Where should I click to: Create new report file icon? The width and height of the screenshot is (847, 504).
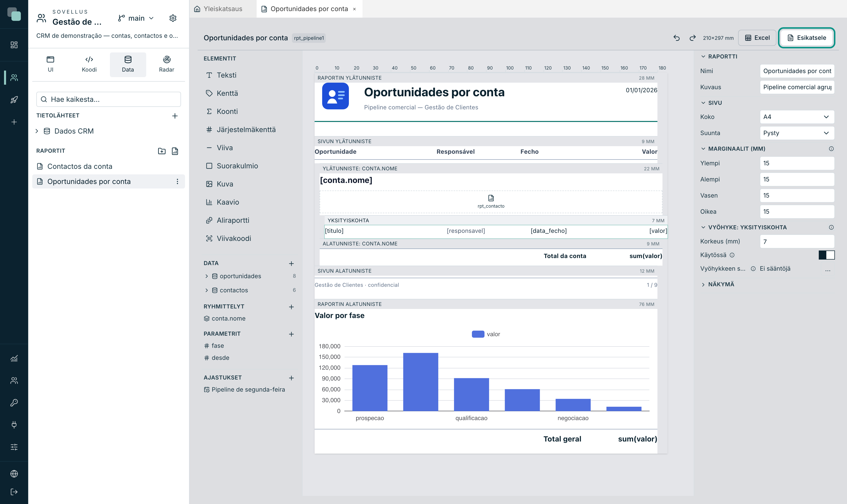point(175,151)
